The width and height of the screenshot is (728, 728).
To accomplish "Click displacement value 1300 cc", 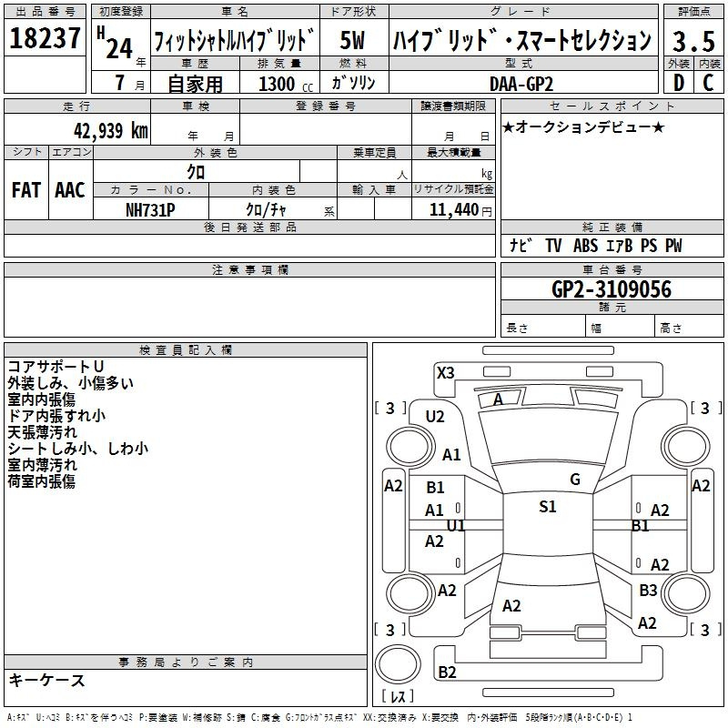I will point(286,84).
